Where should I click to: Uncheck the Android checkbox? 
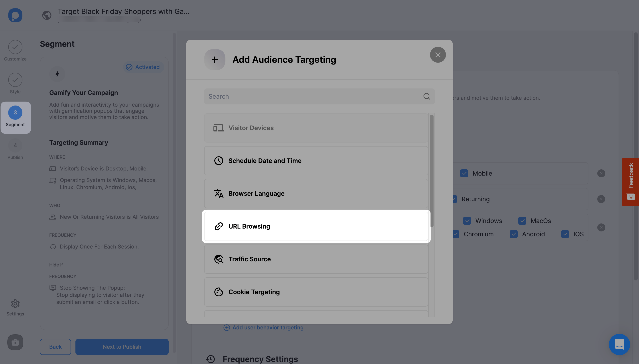click(513, 234)
